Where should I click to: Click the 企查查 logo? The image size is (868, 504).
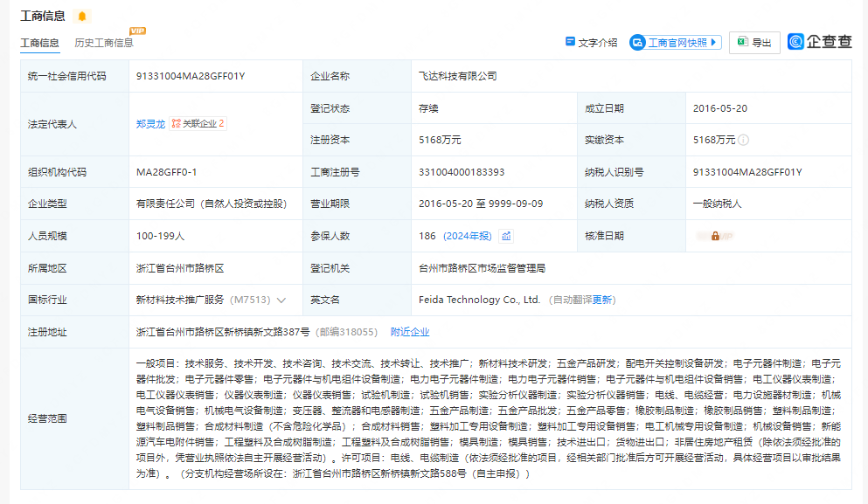pos(819,42)
